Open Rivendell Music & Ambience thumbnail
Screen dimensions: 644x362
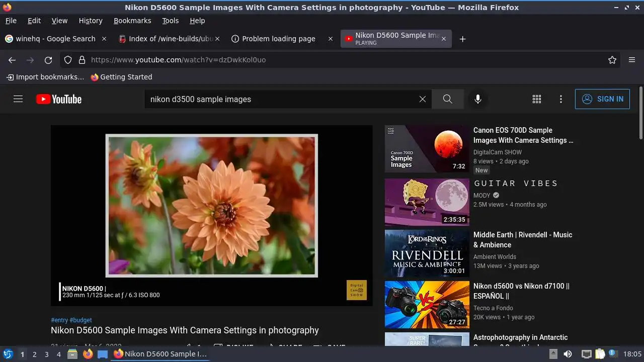(427, 253)
